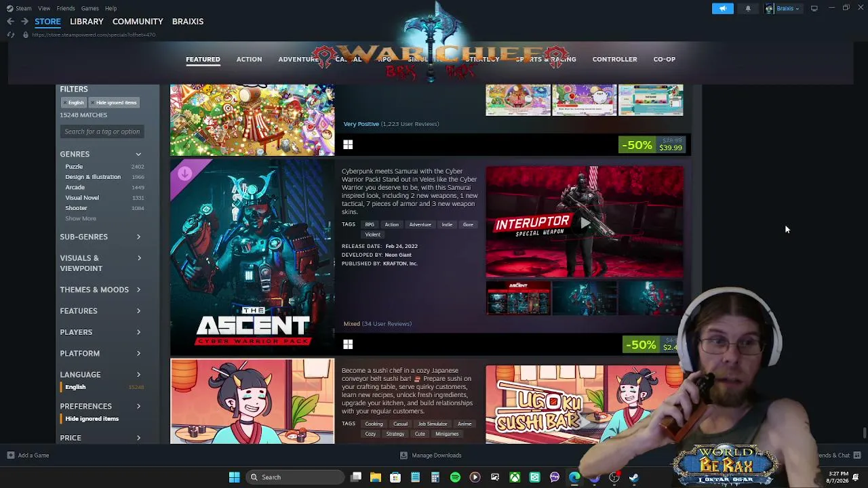This screenshot has height=488, width=868.
Task: Select the Controller category tab
Action: point(614,59)
